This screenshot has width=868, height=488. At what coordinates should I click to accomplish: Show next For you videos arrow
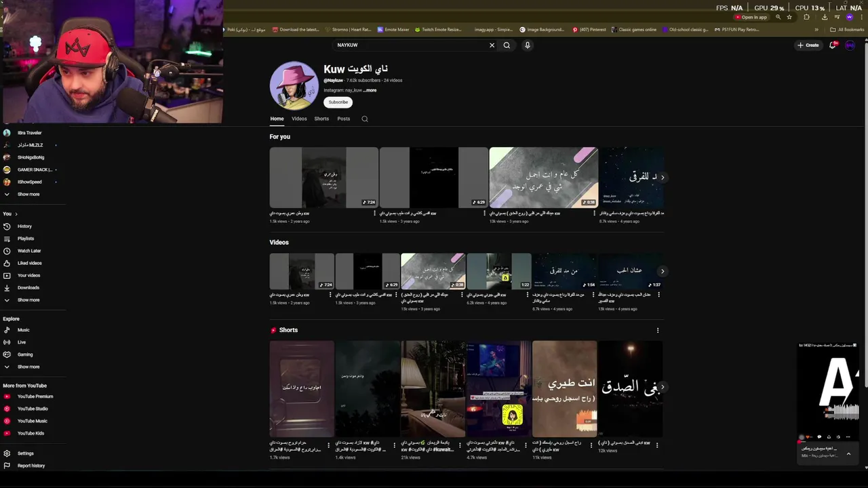pos(663,177)
